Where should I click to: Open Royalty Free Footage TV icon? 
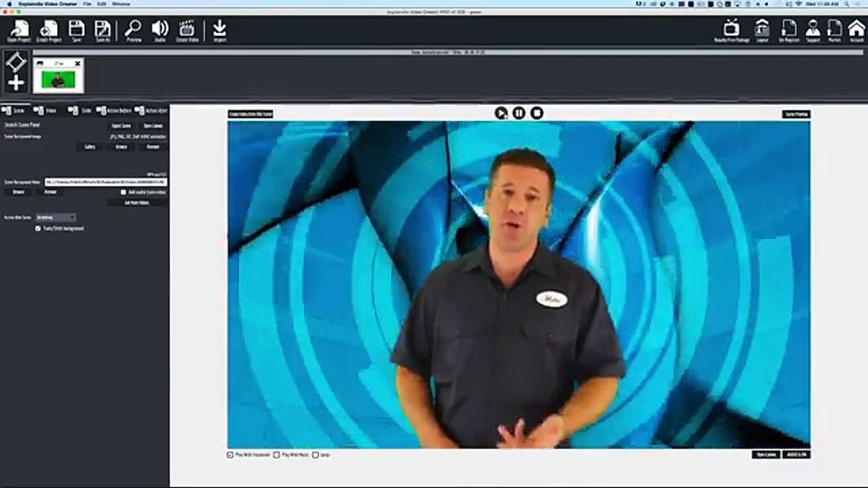(731, 30)
